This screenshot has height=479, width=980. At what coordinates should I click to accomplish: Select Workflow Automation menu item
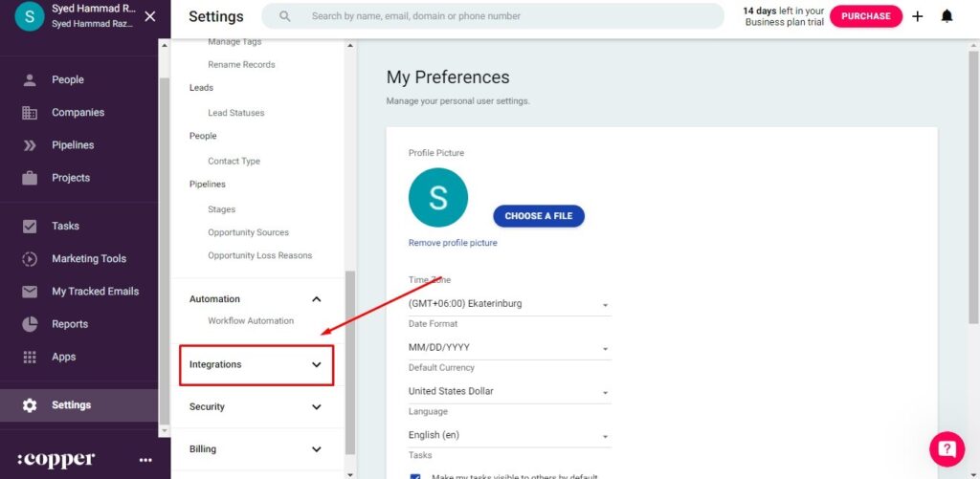(251, 321)
